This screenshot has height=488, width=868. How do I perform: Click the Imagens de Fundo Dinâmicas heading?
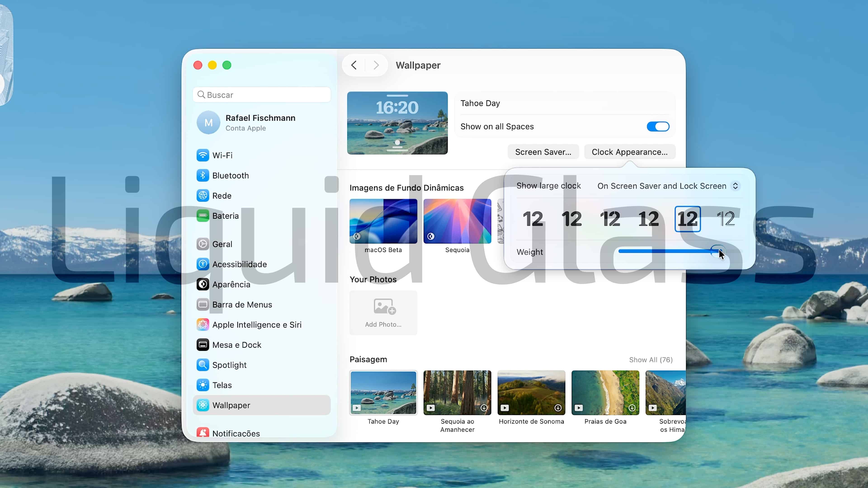406,188
